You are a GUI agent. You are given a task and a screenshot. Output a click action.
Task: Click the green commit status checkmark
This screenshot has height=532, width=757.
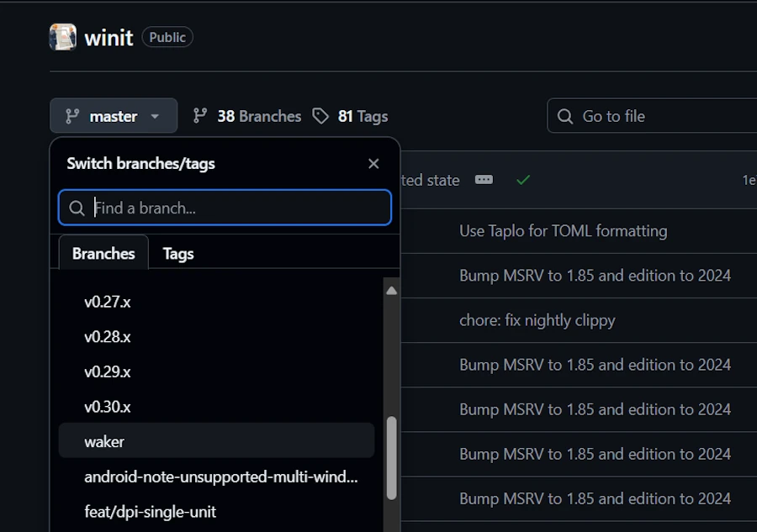[x=523, y=180]
